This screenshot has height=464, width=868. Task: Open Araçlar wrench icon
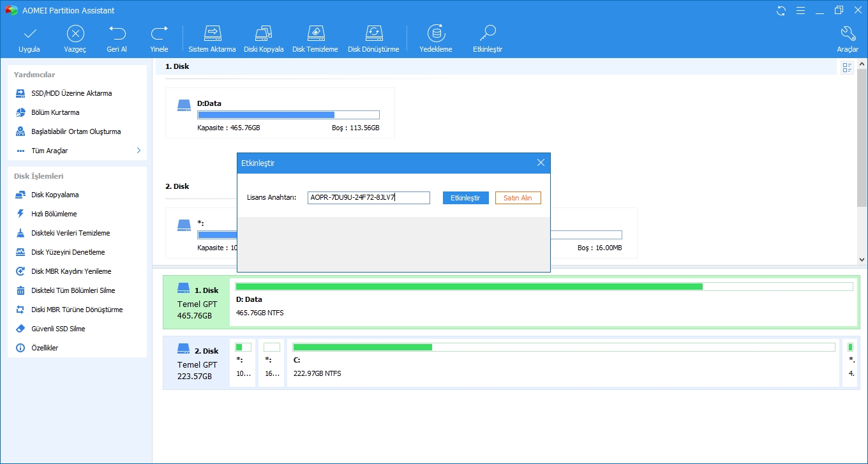coord(848,33)
